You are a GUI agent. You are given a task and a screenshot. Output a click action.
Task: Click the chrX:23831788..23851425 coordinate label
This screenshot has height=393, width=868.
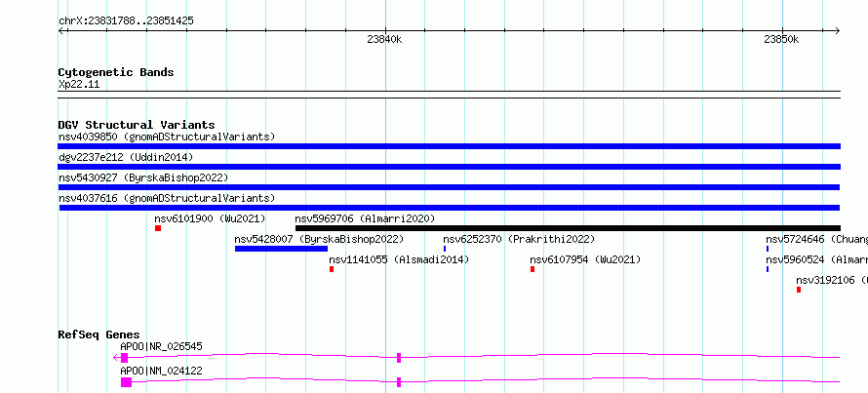(x=126, y=21)
